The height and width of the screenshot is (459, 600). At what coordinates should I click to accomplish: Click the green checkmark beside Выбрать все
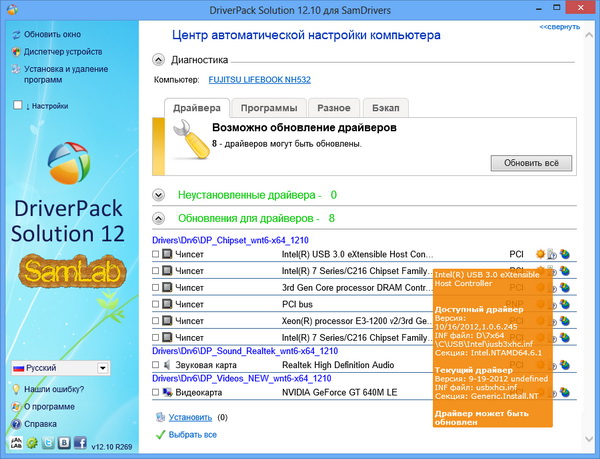point(161,435)
